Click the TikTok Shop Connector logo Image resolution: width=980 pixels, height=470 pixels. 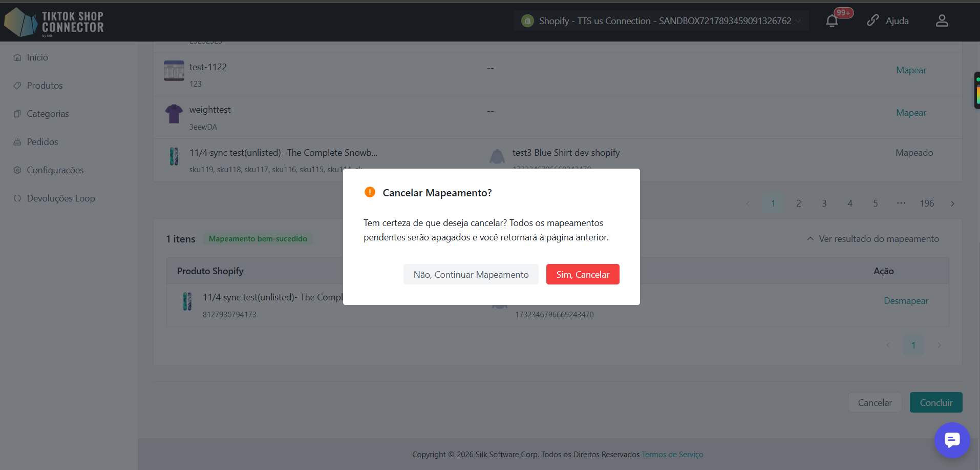click(x=54, y=22)
